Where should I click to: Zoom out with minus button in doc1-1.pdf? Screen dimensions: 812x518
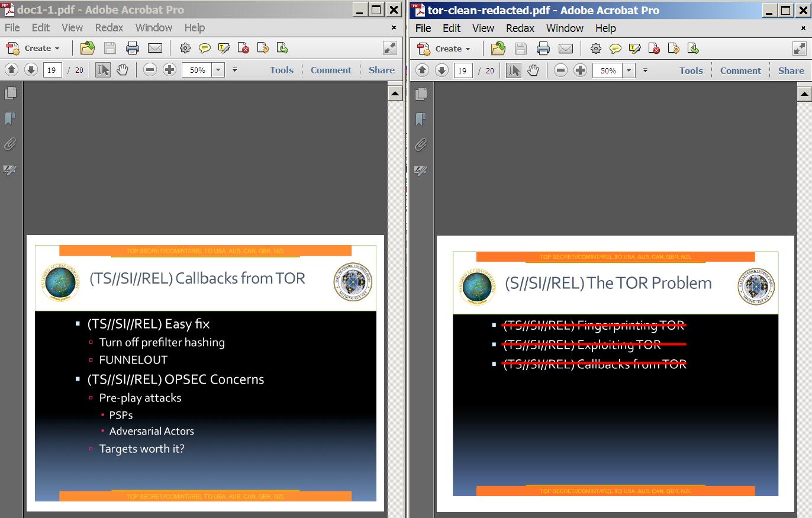coord(150,70)
